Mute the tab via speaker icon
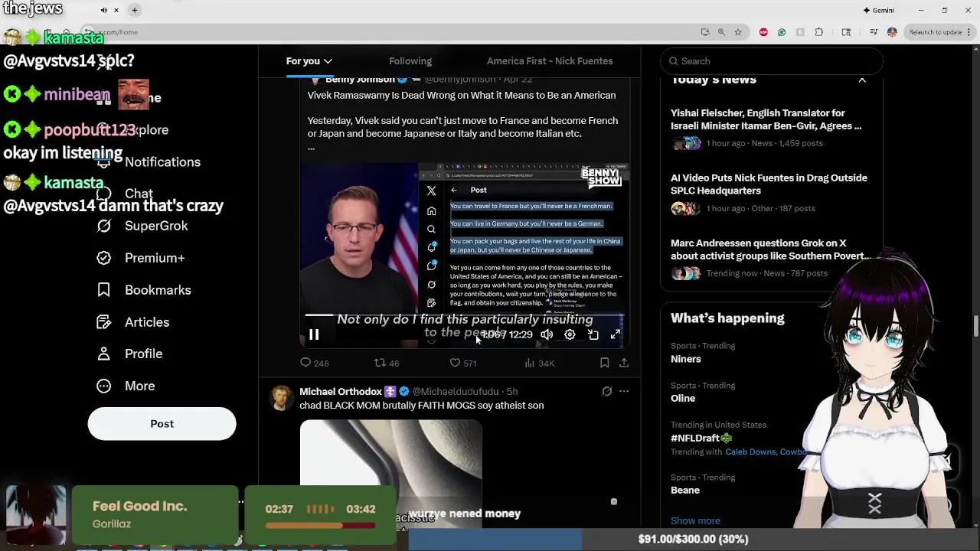The image size is (980, 551). click(x=104, y=10)
